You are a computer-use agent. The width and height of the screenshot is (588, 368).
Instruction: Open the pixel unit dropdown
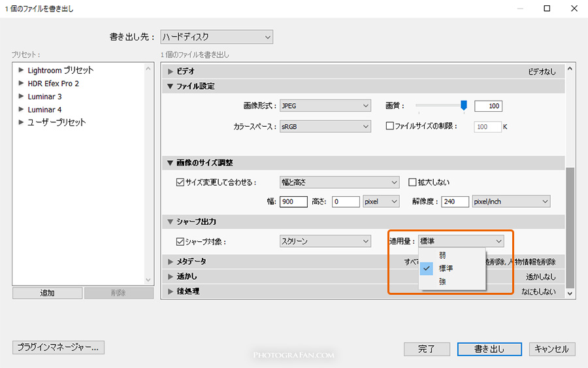click(381, 201)
